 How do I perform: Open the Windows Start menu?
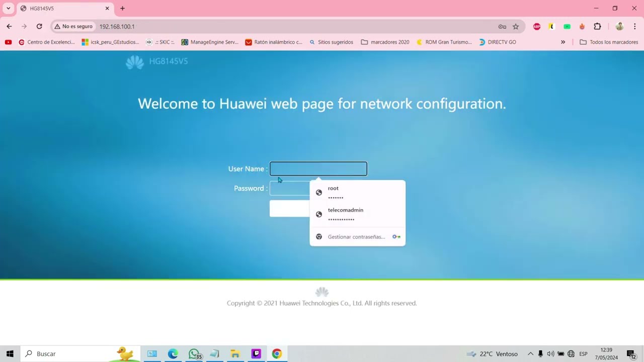tap(10, 354)
